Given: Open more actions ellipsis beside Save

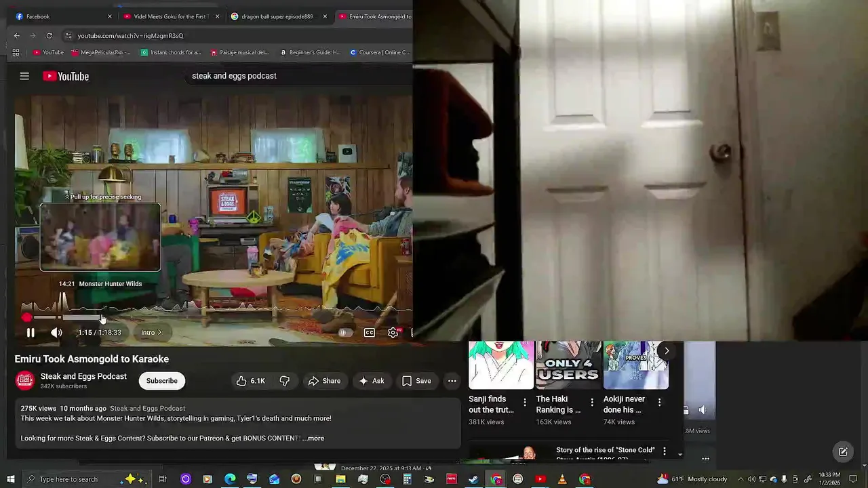Looking at the screenshot, I should tap(452, 381).
